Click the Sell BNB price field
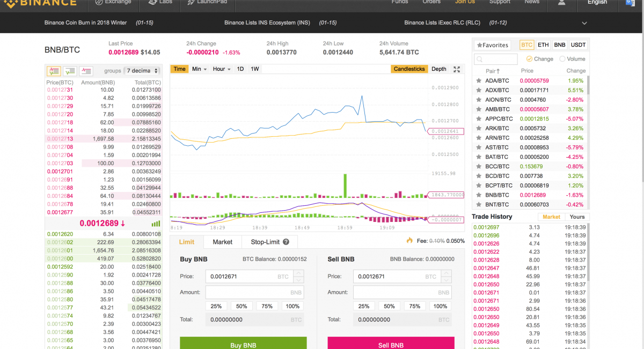Screen dimensions: 644x349 tap(397, 277)
